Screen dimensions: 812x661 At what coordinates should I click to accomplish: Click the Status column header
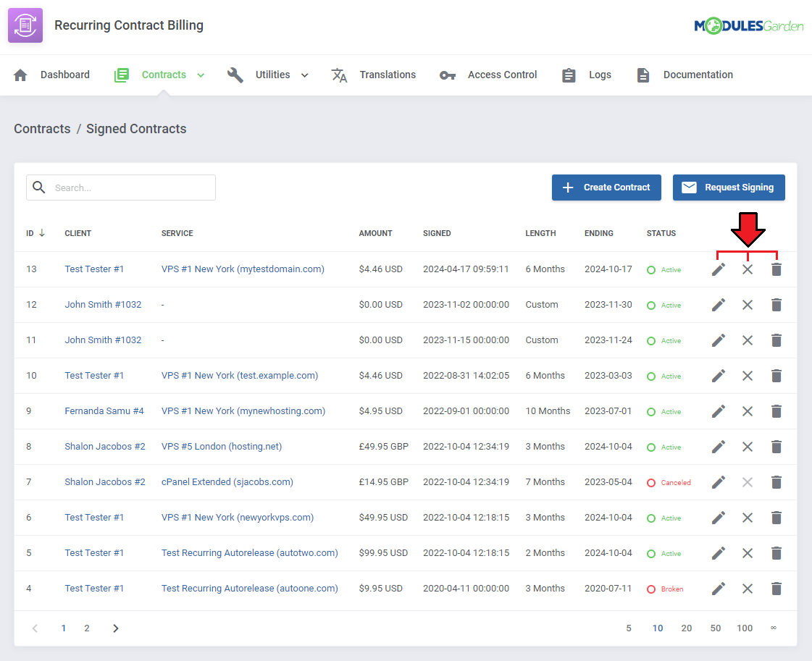coord(661,233)
